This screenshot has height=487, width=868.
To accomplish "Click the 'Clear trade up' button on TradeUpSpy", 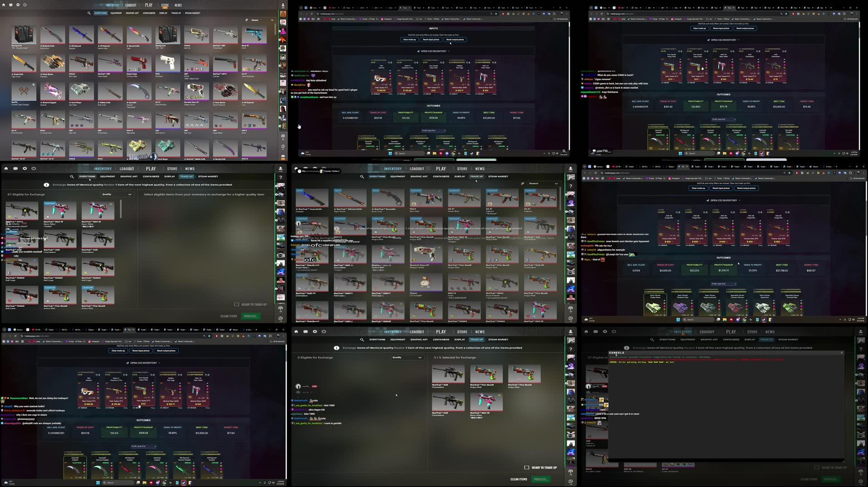I will click(x=409, y=39).
